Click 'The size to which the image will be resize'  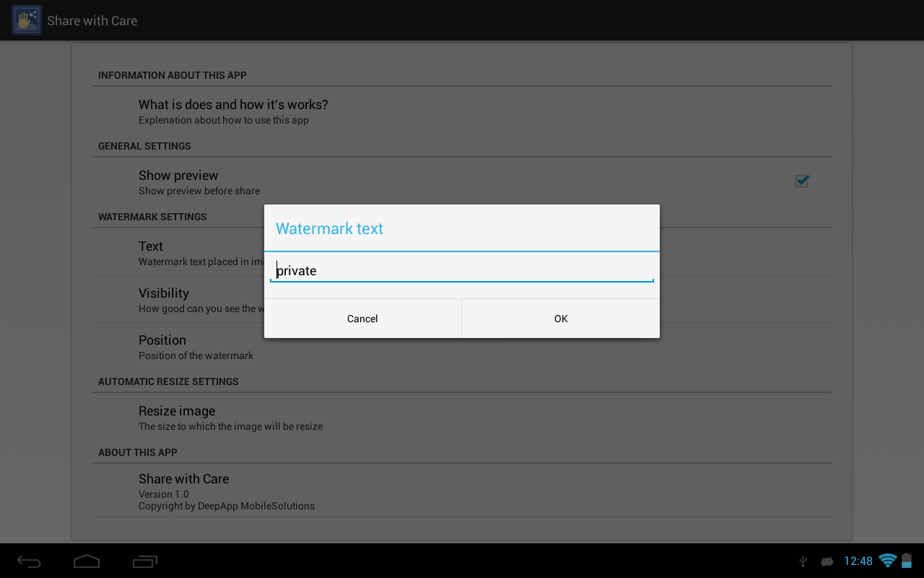click(230, 426)
